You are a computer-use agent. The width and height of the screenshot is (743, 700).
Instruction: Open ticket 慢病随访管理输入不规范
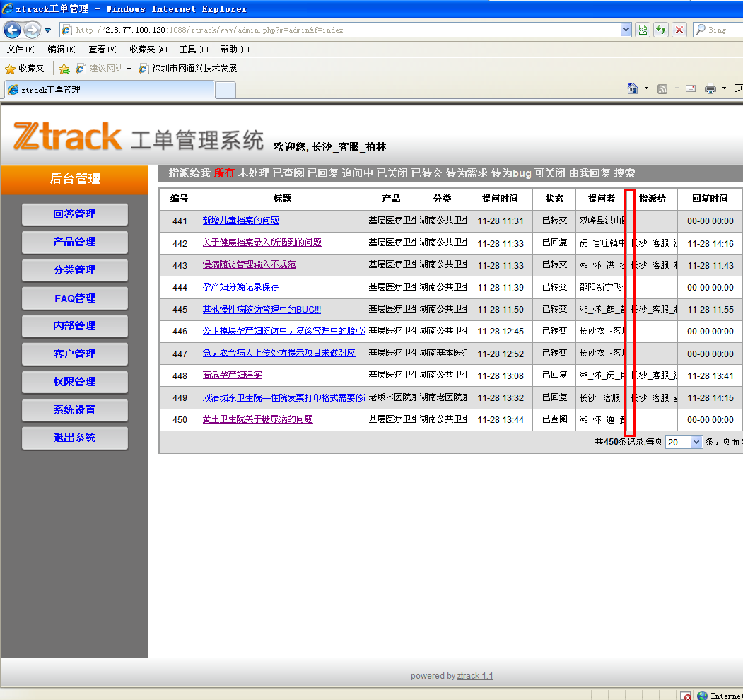250,264
